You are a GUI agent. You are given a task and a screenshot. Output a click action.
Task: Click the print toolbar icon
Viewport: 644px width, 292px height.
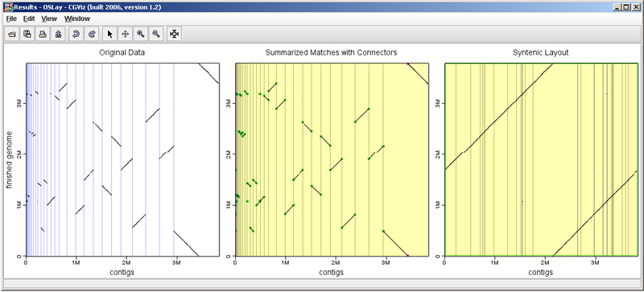click(43, 35)
